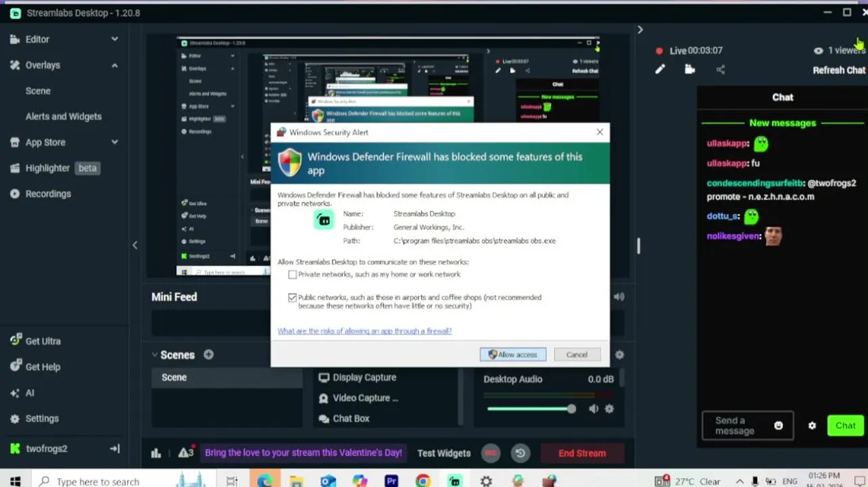Viewport: 868px width, 487px height.
Task: Open the firewall risks help link
Action: tap(364, 331)
